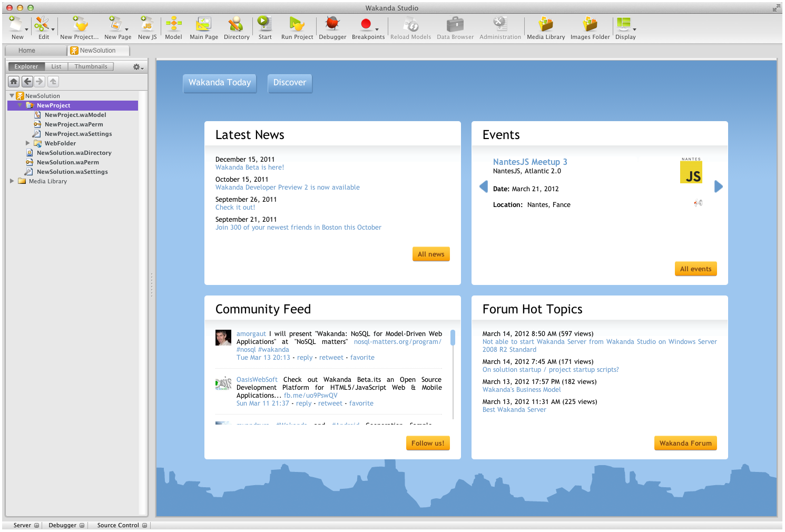
Task: Open the 'Wakanda Beta is here!' link
Action: [x=250, y=168]
